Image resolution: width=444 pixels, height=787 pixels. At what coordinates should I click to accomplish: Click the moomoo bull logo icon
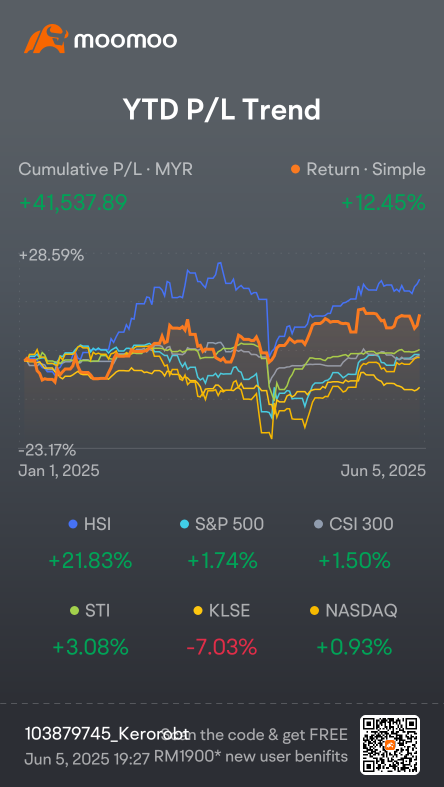(x=46, y=39)
